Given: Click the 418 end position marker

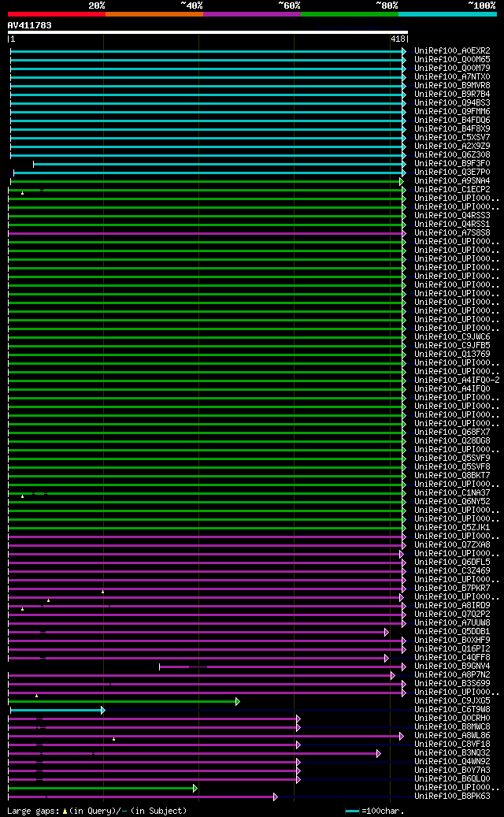Looking at the screenshot, I should [x=398, y=39].
